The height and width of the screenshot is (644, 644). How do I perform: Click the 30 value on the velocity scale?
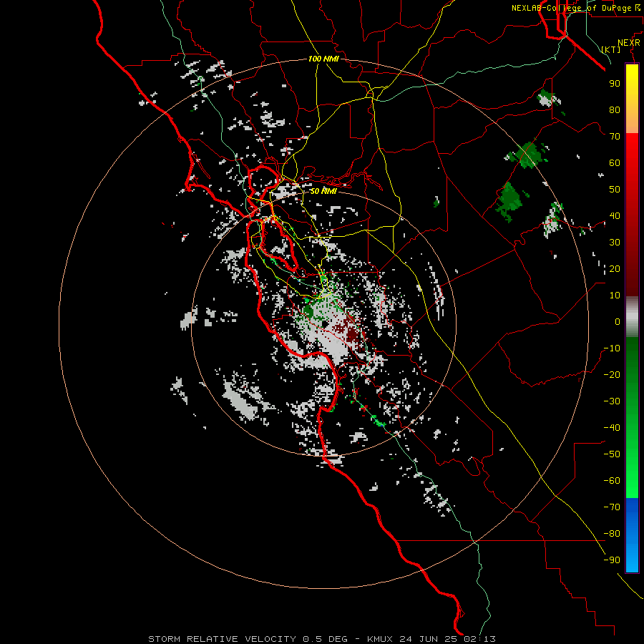[615, 243]
